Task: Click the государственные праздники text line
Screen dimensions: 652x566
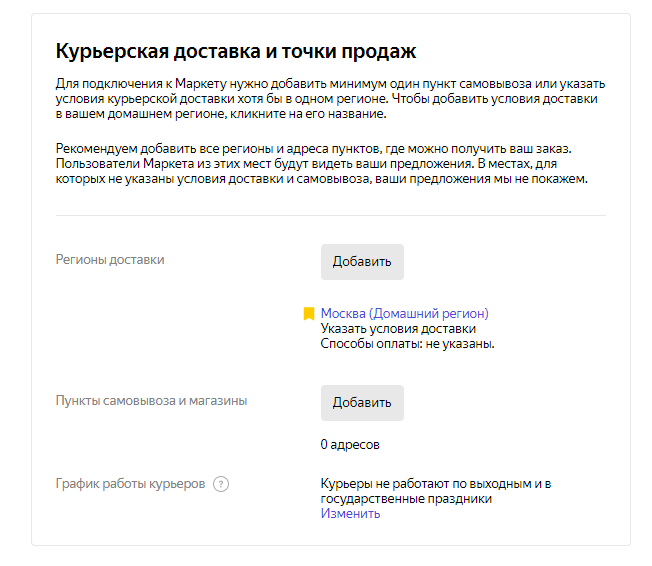Action: tap(406, 499)
